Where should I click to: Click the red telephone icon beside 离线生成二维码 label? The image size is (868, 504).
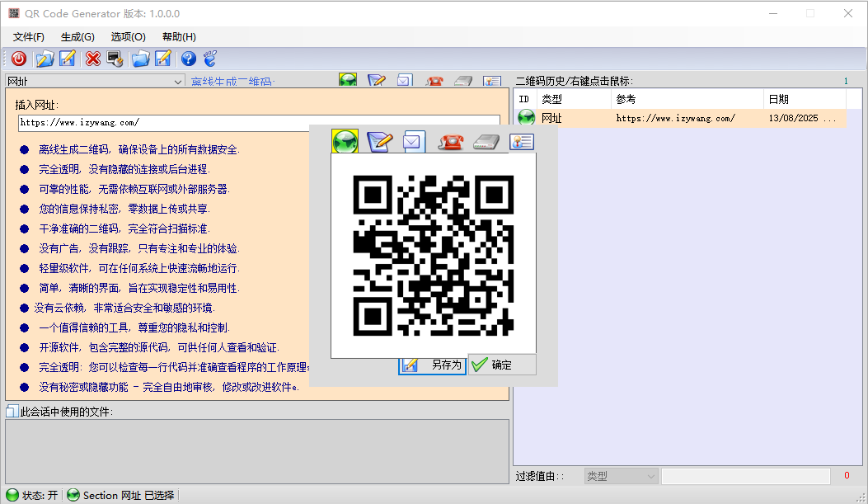click(x=434, y=81)
